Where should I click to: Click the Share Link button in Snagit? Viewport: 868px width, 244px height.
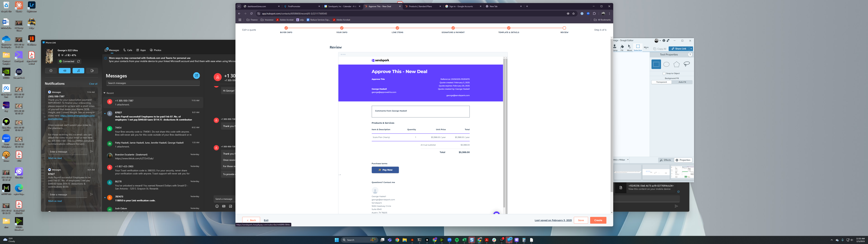(x=679, y=48)
